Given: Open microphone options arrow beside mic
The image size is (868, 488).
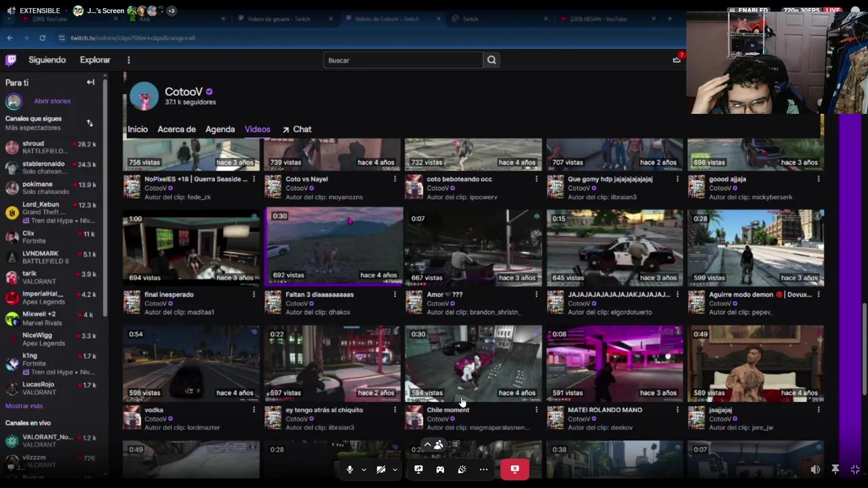Looking at the screenshot, I should [x=363, y=469].
